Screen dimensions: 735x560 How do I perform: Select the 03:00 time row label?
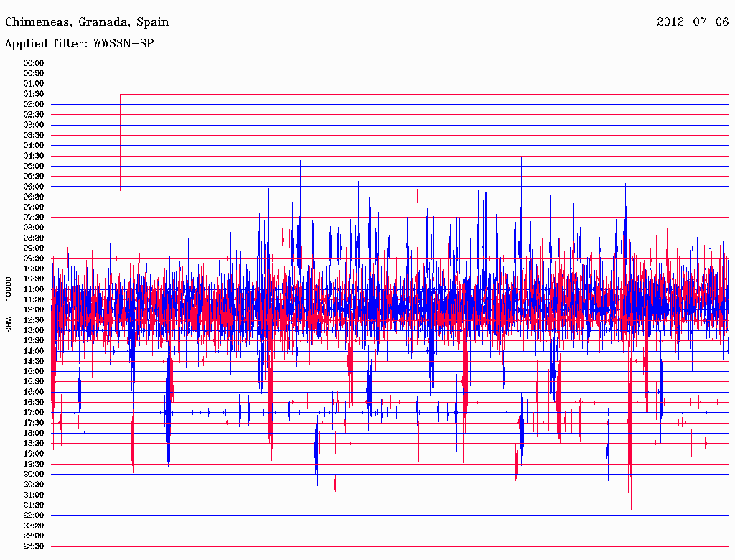pos(34,125)
